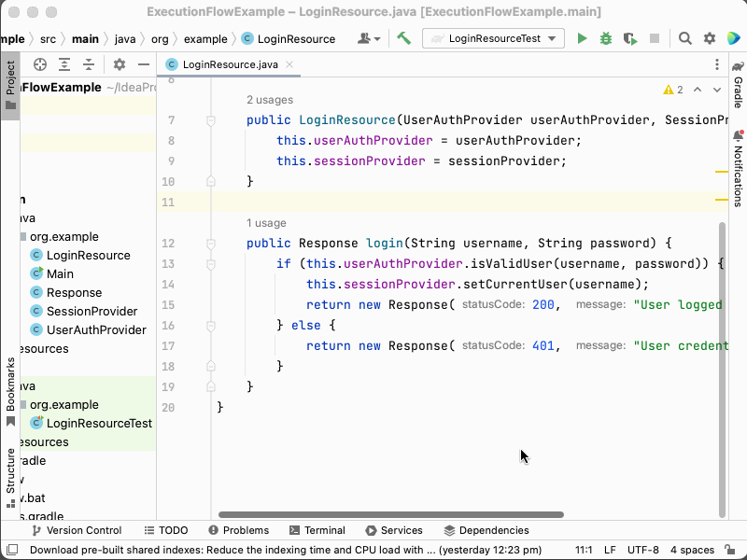This screenshot has width=747, height=560.
Task: Open the Problems tool window
Action: 239,530
